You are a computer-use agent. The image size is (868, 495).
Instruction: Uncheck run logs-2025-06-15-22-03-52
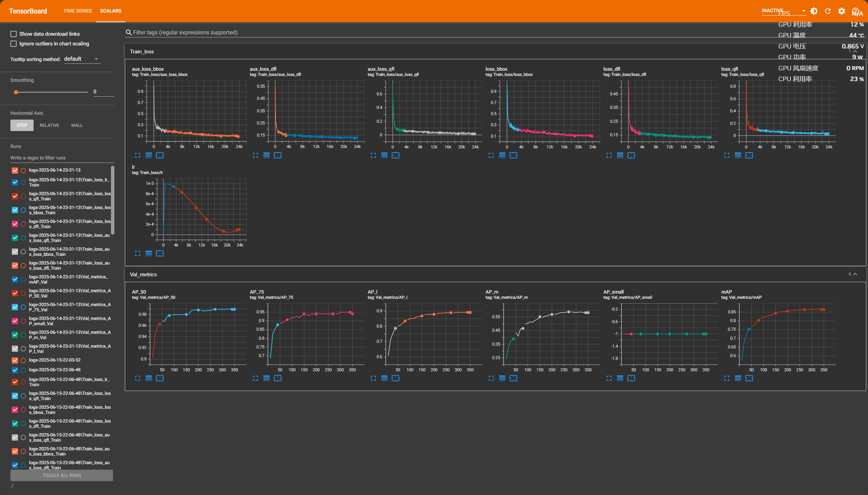pyautogui.click(x=15, y=360)
